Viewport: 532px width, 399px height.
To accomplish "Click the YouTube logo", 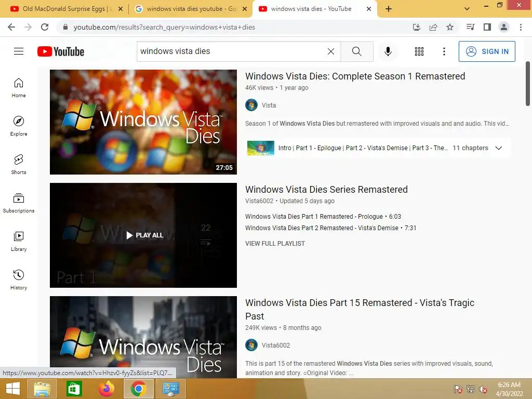I will tap(61, 51).
